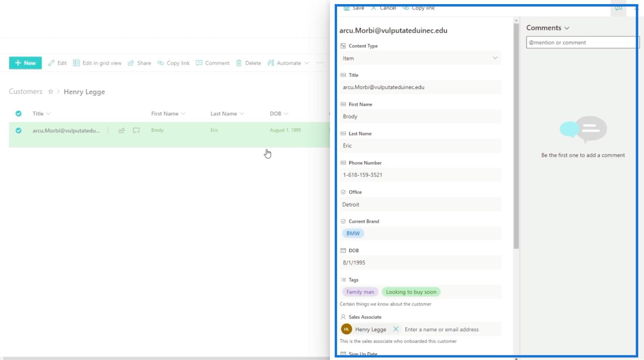
Task: Click the Looking to buy soon tag
Action: [411, 292]
